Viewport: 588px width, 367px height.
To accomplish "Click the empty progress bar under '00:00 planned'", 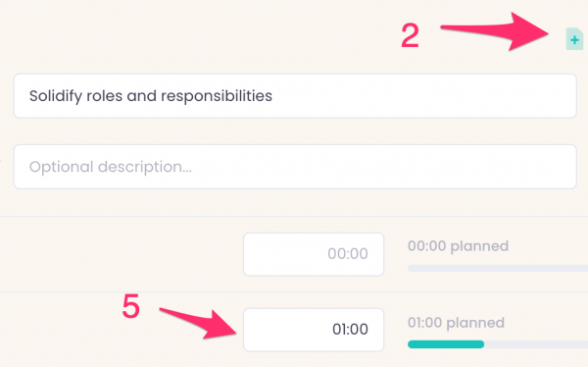I will [498, 268].
